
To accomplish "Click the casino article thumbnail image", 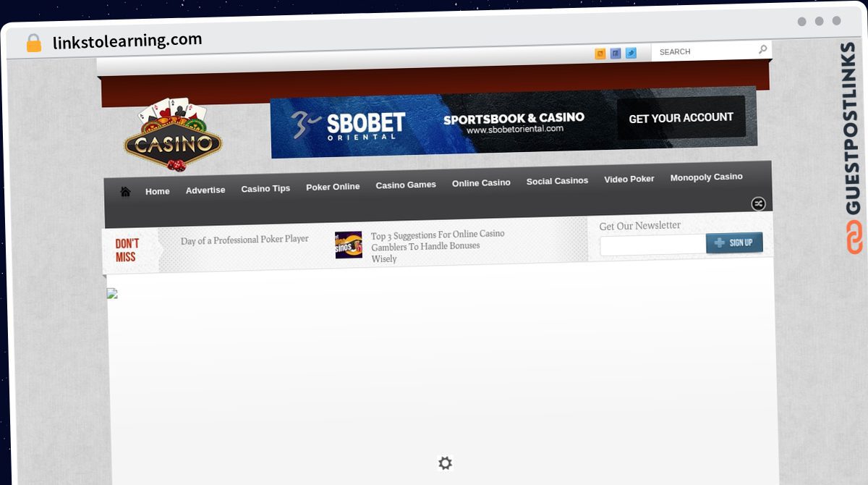I will click(x=349, y=245).
